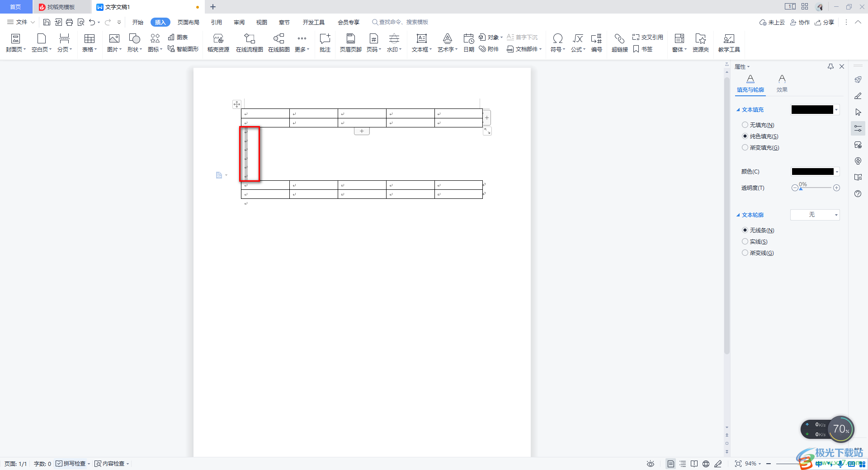Open the table (表格) insert tool
This screenshot has width=868, height=470.
coord(90,43)
